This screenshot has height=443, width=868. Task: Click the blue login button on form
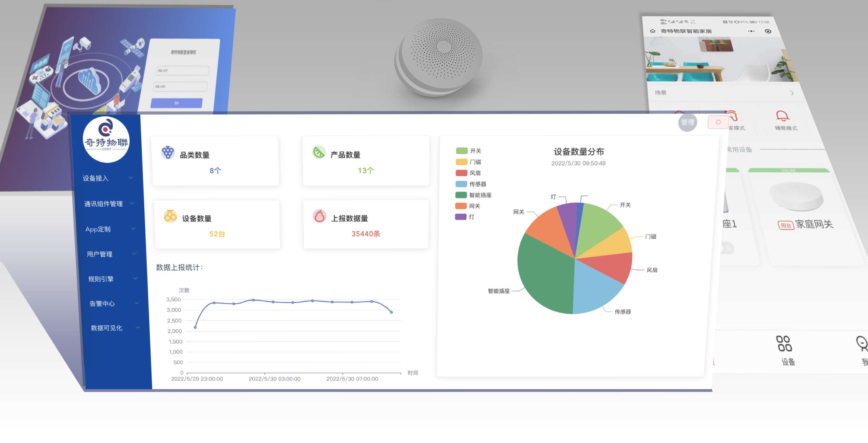(176, 103)
